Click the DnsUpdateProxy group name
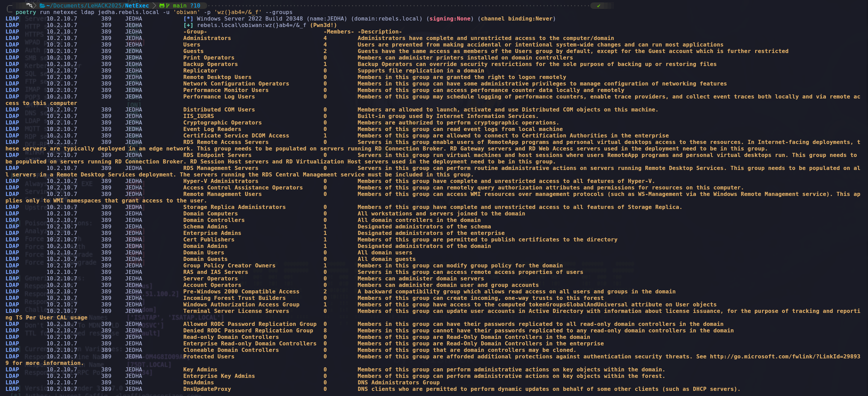 (207, 389)
